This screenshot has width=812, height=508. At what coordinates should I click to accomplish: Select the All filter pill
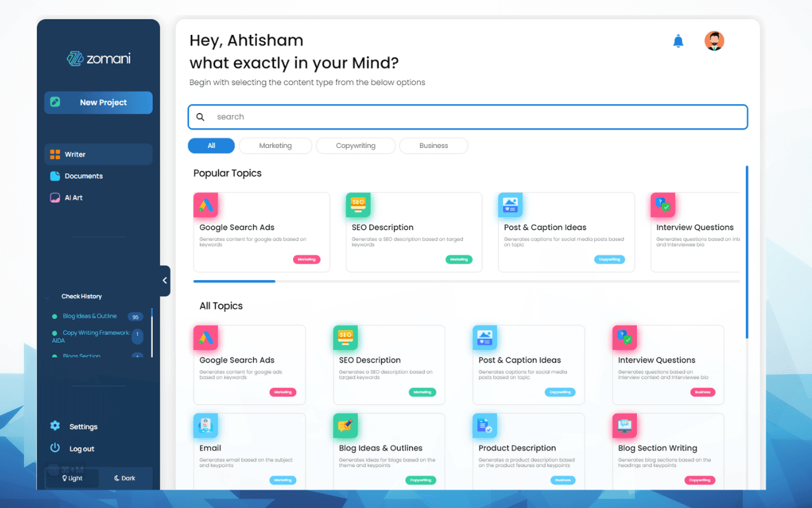coord(211,146)
